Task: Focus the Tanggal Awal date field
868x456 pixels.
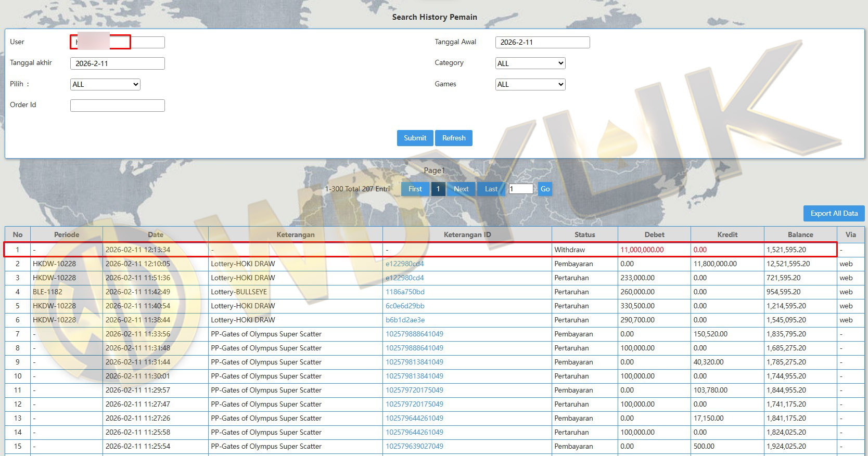Action: (x=542, y=42)
